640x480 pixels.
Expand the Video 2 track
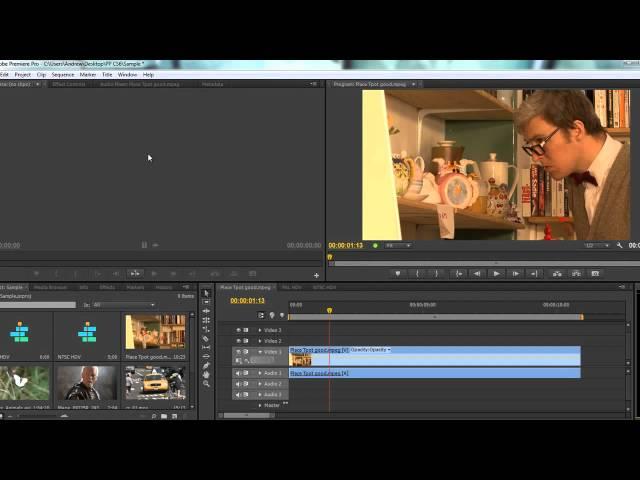(260, 340)
